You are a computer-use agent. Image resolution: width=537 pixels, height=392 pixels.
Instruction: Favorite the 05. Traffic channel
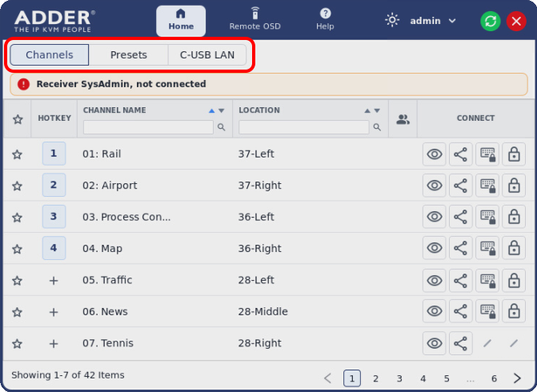[x=17, y=281]
